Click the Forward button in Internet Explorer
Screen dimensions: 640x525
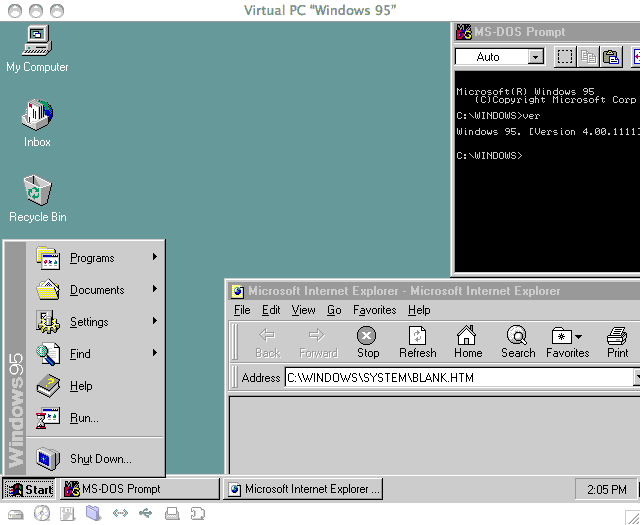318,343
